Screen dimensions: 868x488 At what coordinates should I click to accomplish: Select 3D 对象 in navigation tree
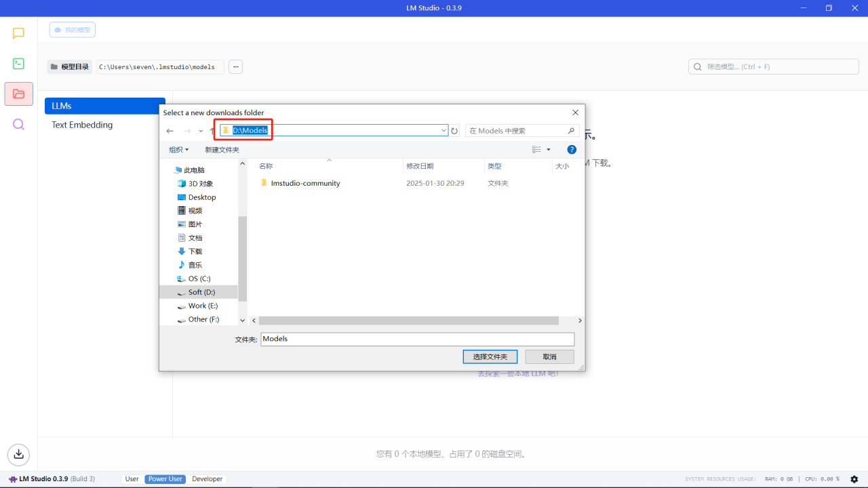coord(200,184)
